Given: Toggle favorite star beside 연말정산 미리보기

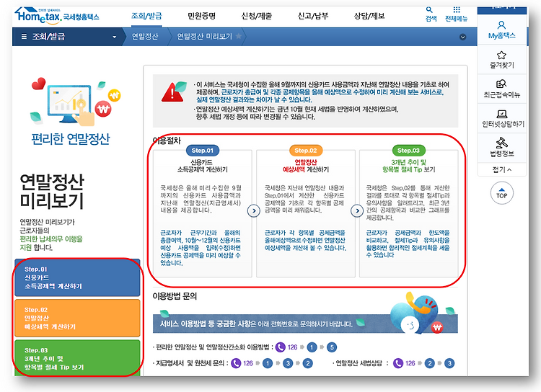Looking at the screenshot, I should tap(239, 36).
